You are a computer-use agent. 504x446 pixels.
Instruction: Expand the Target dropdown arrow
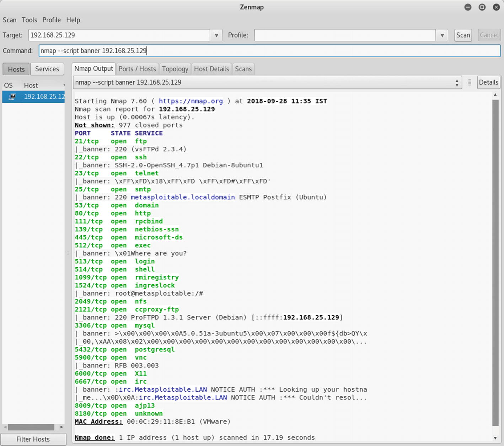[x=216, y=35]
